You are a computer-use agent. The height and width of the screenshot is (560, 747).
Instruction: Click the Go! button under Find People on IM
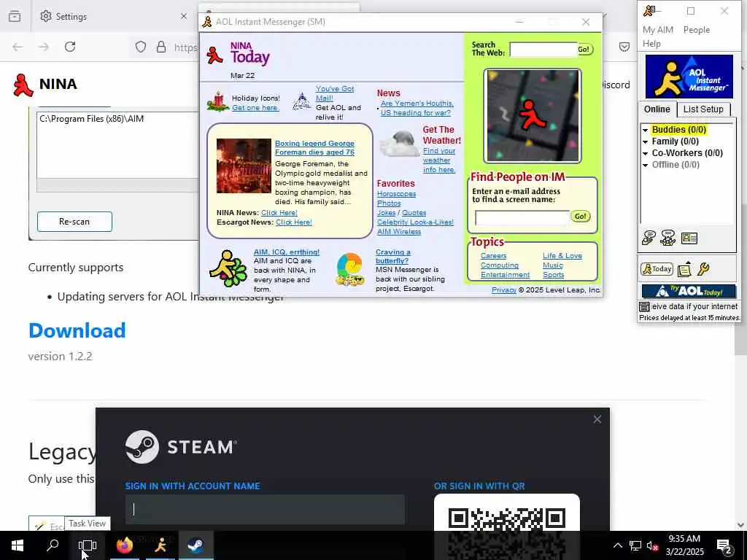(x=580, y=216)
